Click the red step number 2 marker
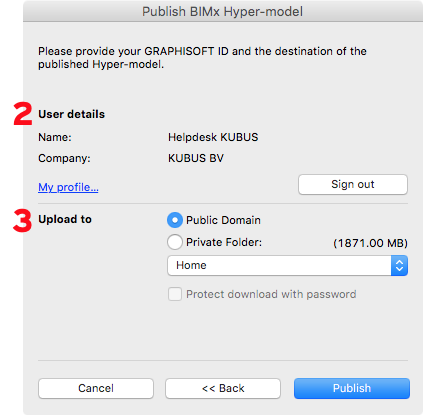Viewport: 423px width, 416px height. [23, 114]
